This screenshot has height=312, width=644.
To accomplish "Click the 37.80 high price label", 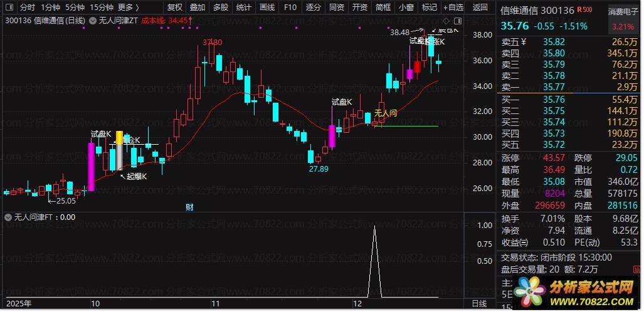I will pyautogui.click(x=213, y=42).
